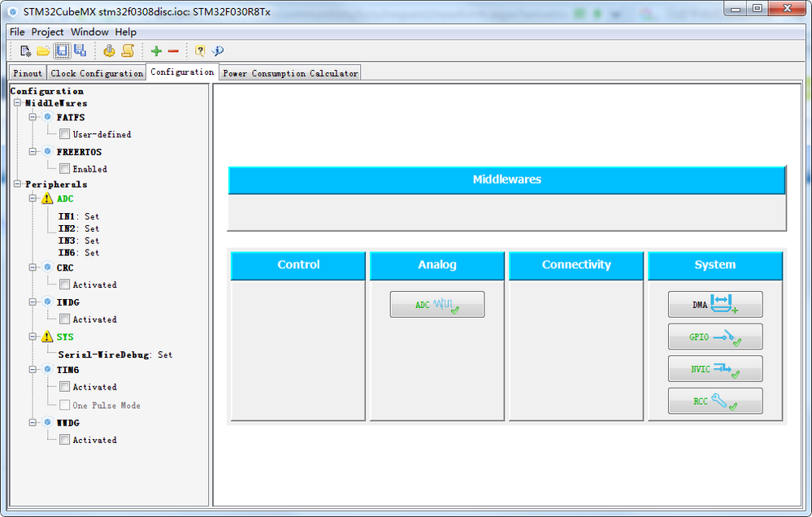Click the 'Analog' column header
This screenshot has height=517, width=812.
[x=437, y=265]
